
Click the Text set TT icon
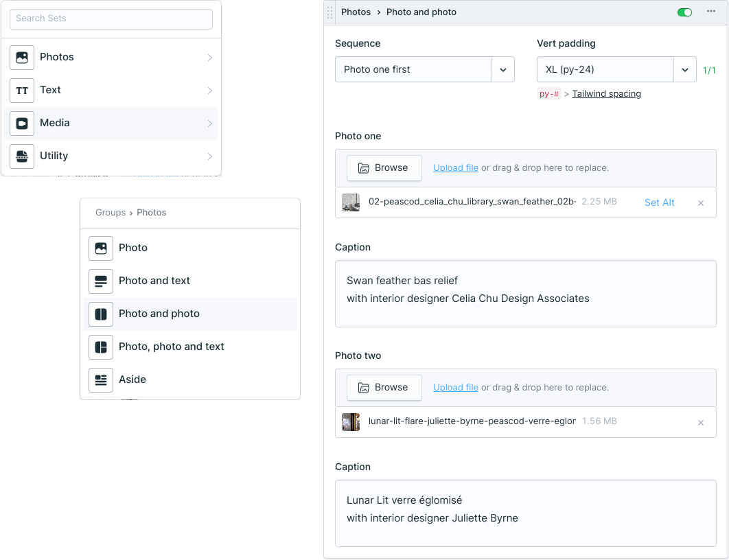[22, 91]
